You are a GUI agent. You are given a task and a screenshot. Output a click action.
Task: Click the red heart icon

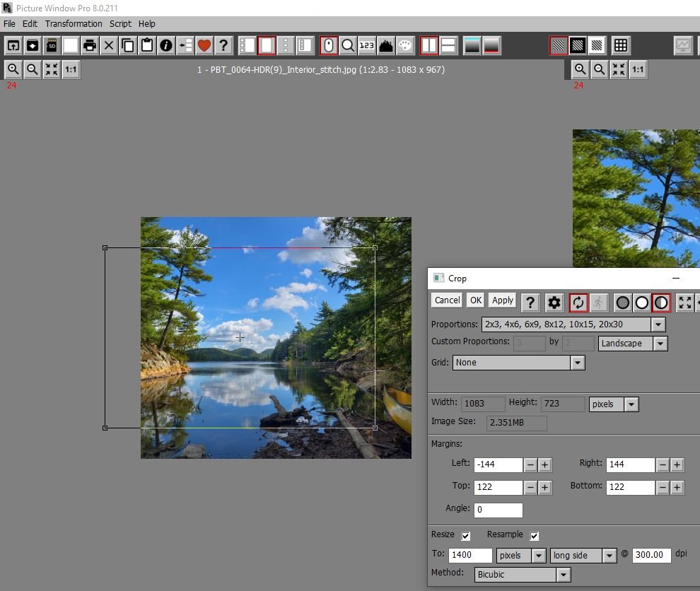204,46
